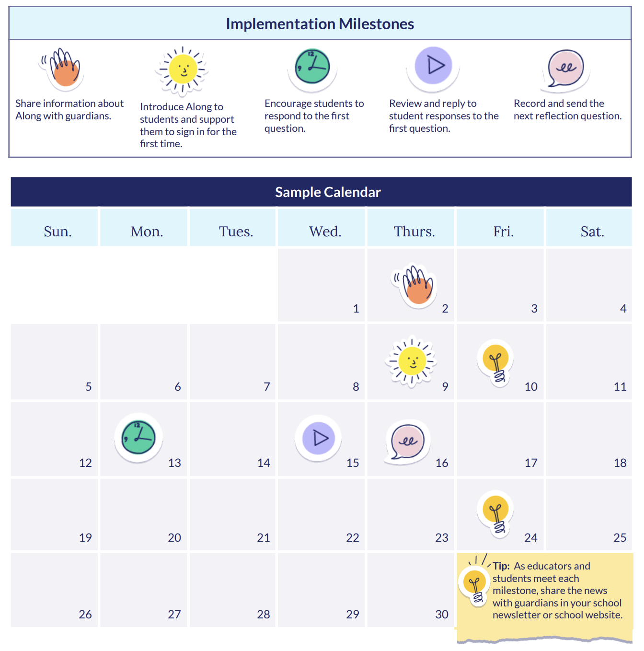Click the sun icon on Thursday 9
Screen dimensions: 644x651
(412, 360)
